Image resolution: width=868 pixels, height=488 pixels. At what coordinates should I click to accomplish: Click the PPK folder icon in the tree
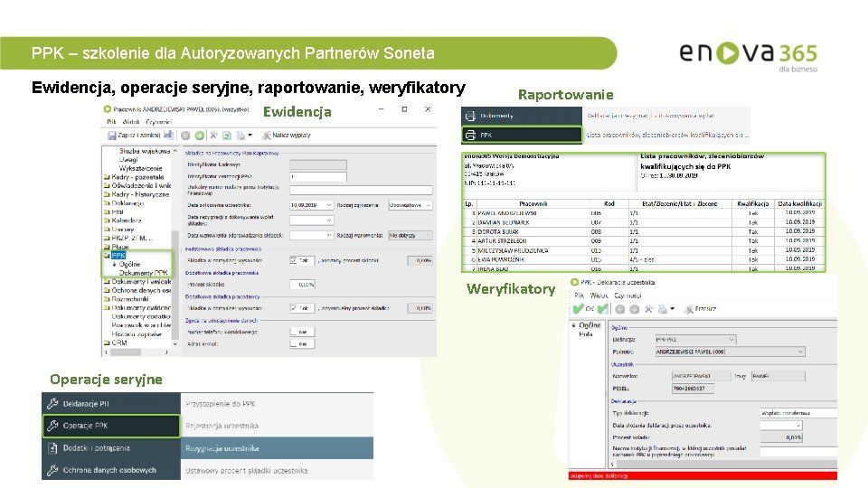(x=107, y=256)
